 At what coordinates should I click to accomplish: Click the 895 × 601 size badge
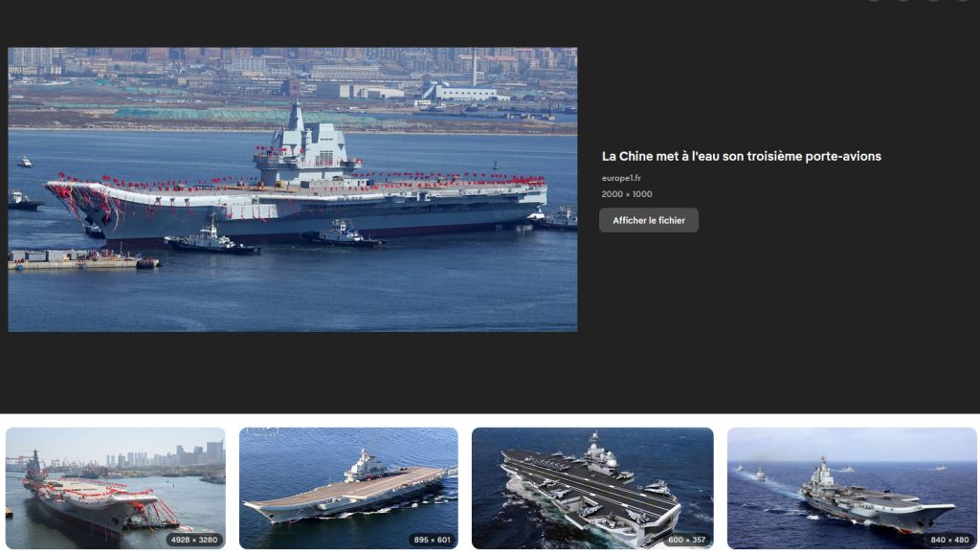[x=432, y=540]
